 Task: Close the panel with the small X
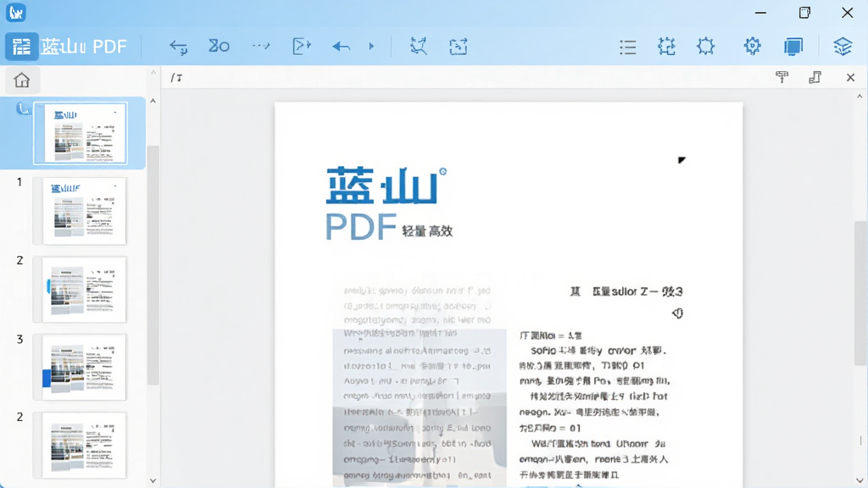tap(851, 77)
